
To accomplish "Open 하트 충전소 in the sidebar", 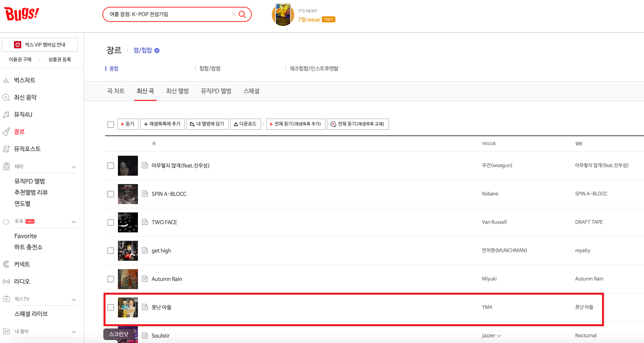I will point(28,247).
